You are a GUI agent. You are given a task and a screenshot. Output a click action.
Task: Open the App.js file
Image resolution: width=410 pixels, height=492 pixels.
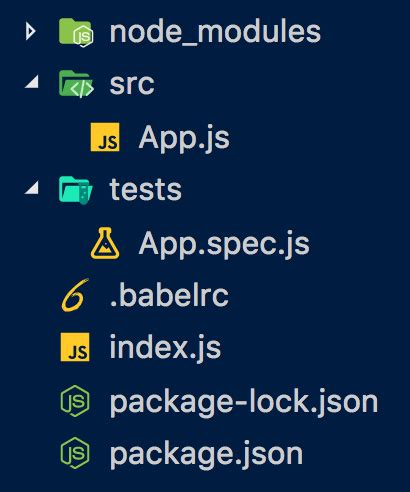[x=184, y=137]
